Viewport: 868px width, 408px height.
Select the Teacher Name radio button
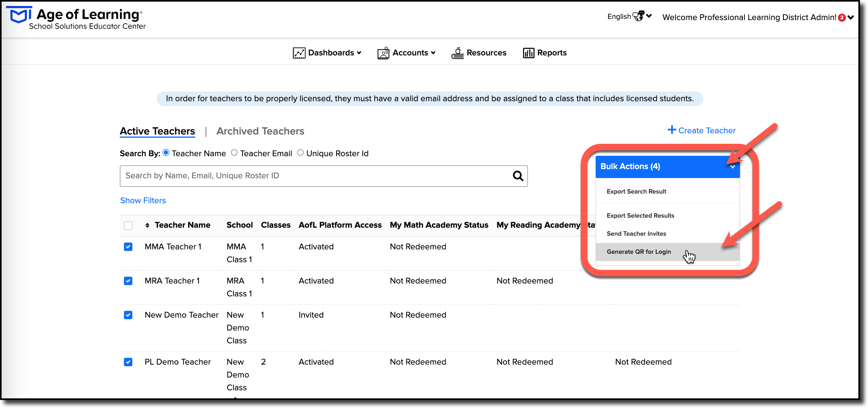click(166, 153)
